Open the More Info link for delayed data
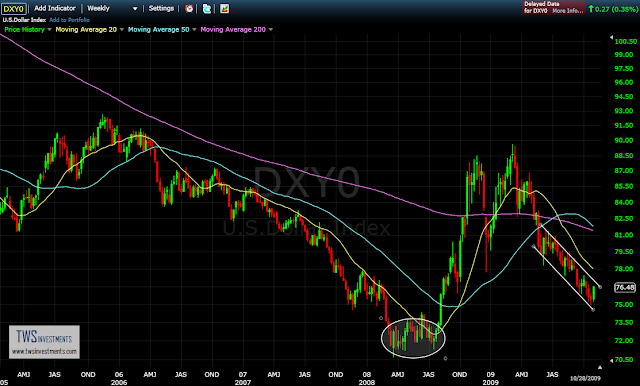The width and height of the screenshot is (640, 386). tap(568, 11)
